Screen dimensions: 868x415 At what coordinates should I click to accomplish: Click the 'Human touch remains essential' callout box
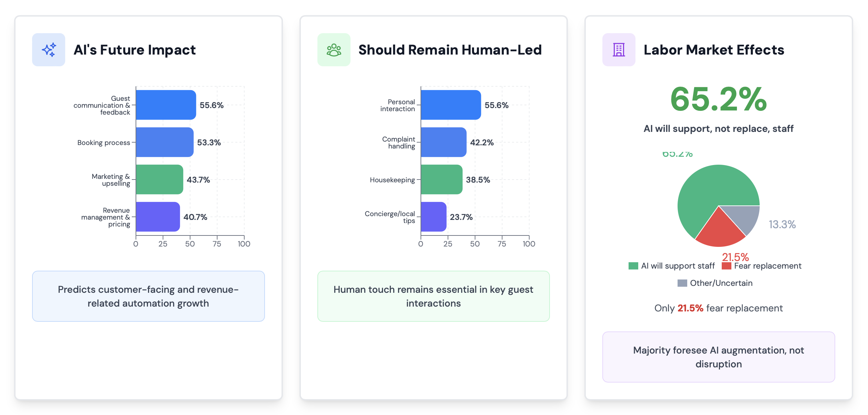tap(433, 296)
